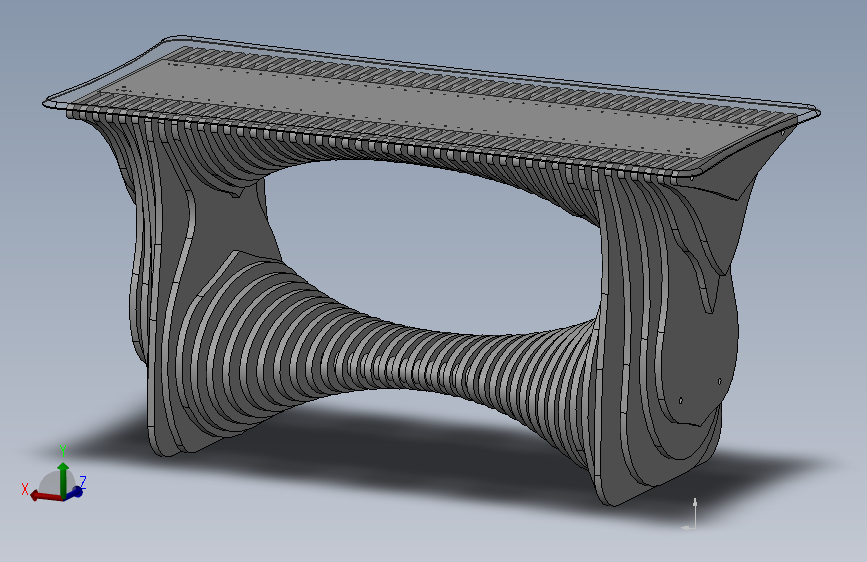Click the red X axis of the orientation triad
Image resolution: width=867 pixels, height=562 pixels.
click(x=45, y=496)
